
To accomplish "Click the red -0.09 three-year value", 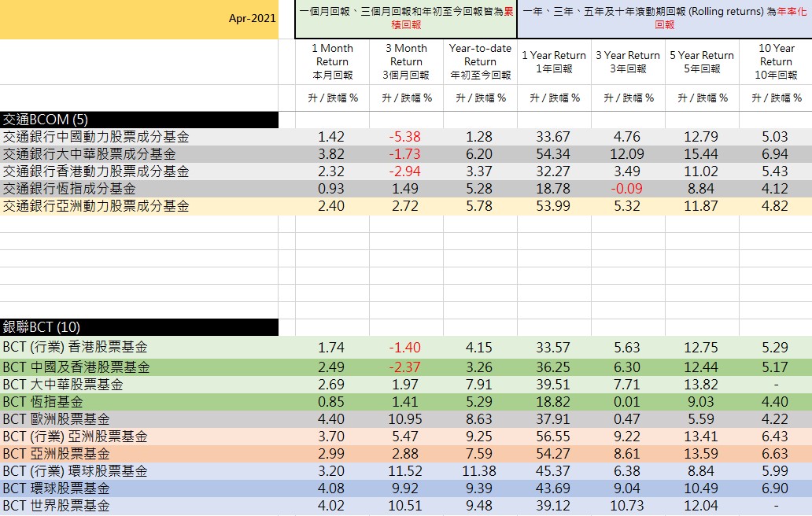I will point(626,189).
